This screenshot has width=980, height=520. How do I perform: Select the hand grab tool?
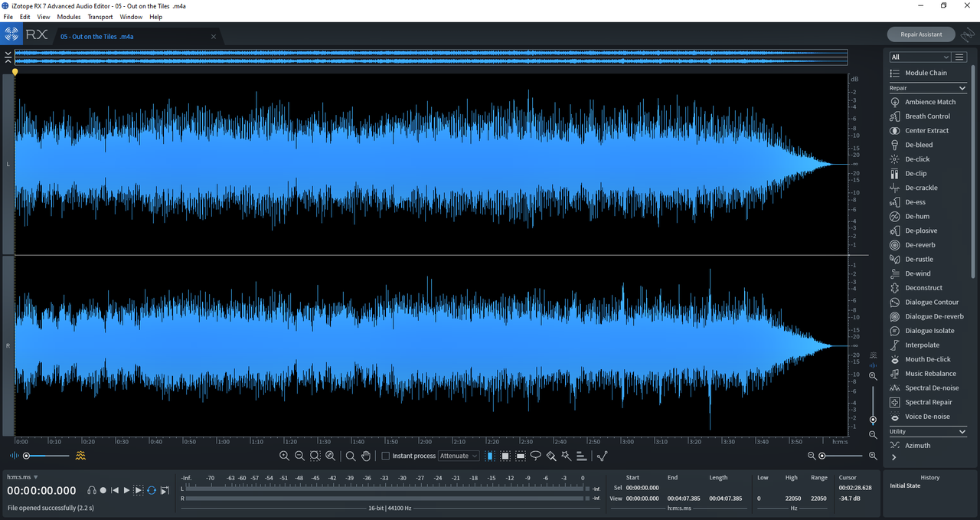(366, 456)
